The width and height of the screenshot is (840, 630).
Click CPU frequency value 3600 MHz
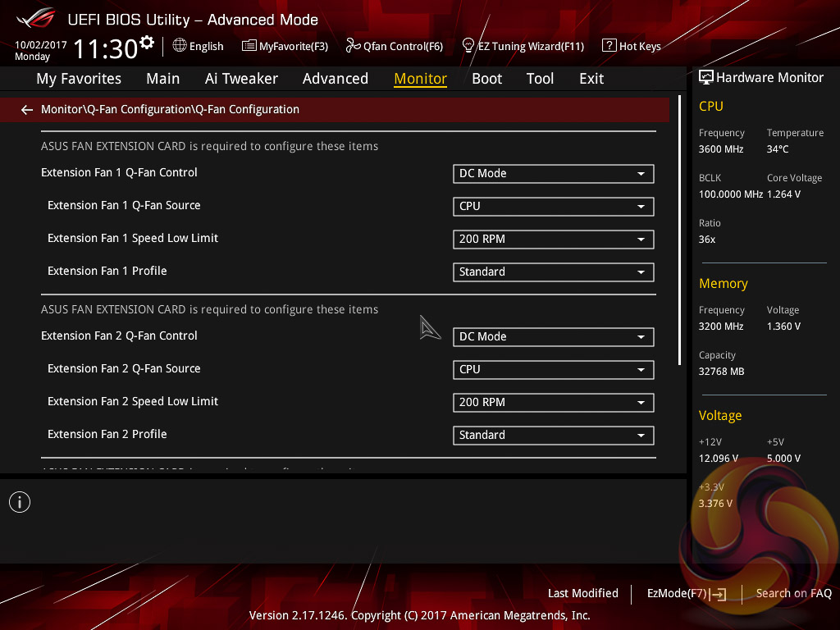pyautogui.click(x=721, y=149)
